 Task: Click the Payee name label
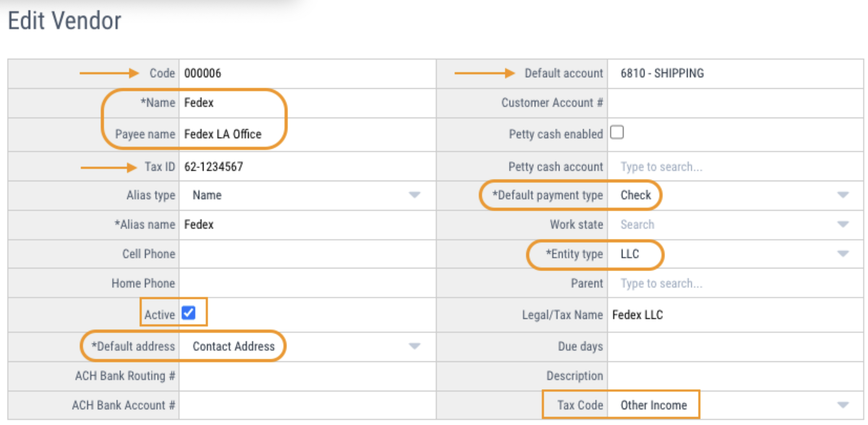pos(145,134)
